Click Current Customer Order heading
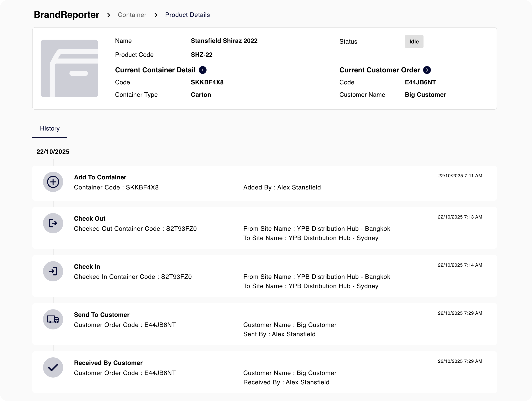The image size is (532, 401). [x=380, y=70]
